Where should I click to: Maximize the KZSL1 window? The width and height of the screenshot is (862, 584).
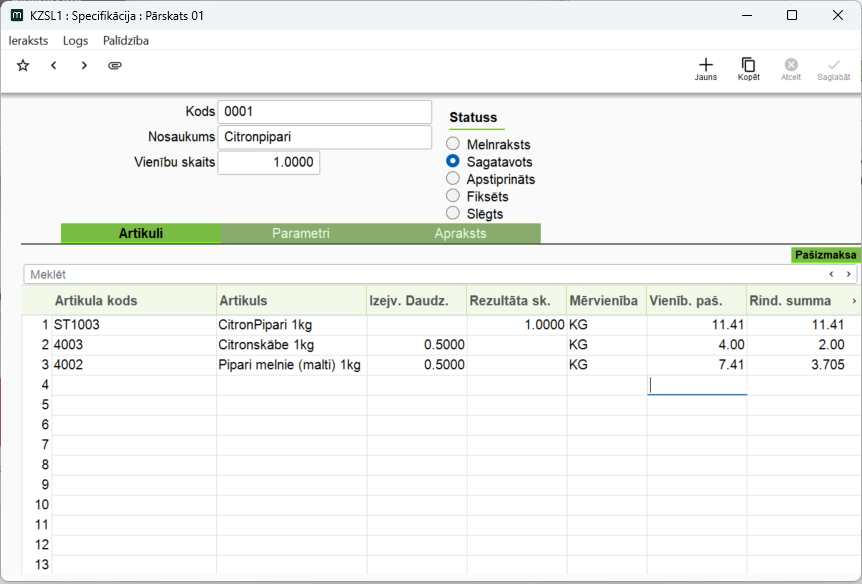click(792, 15)
